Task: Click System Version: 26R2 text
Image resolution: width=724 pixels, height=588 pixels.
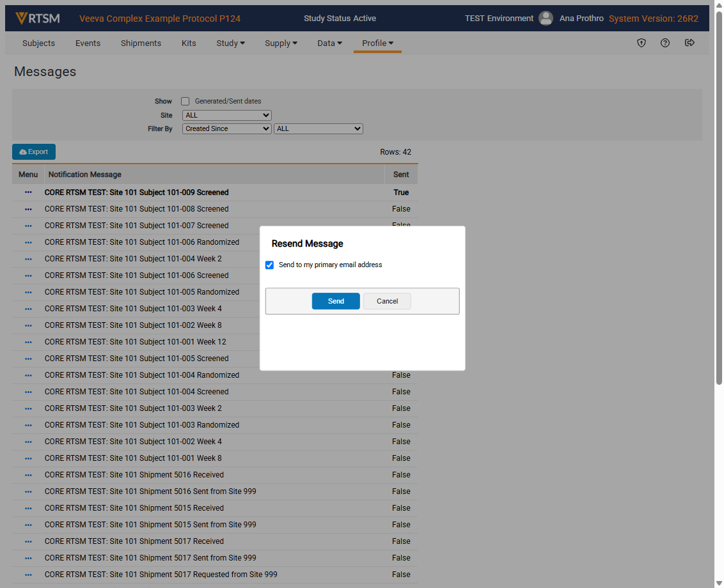Action: coord(654,19)
